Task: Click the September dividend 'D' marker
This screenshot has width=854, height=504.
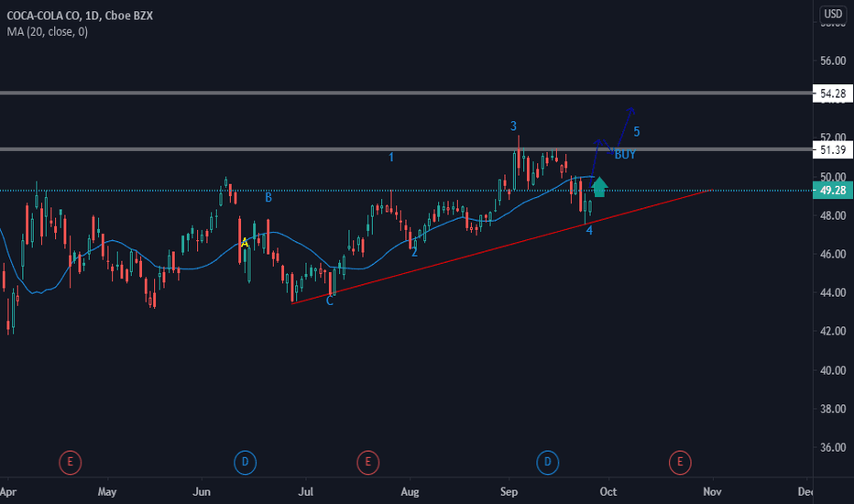Action: pyautogui.click(x=547, y=463)
